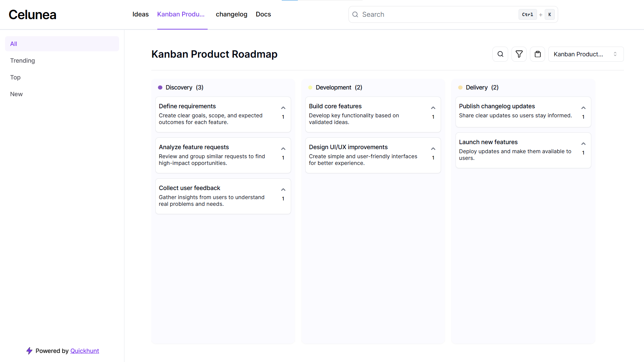Click the vote count on Define requirements
The width and height of the screenshot is (644, 362).
(283, 117)
